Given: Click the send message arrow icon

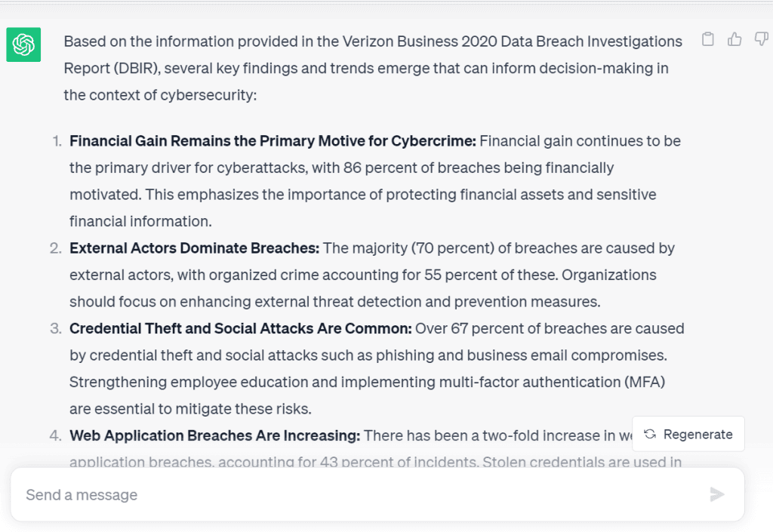Looking at the screenshot, I should click(x=717, y=494).
